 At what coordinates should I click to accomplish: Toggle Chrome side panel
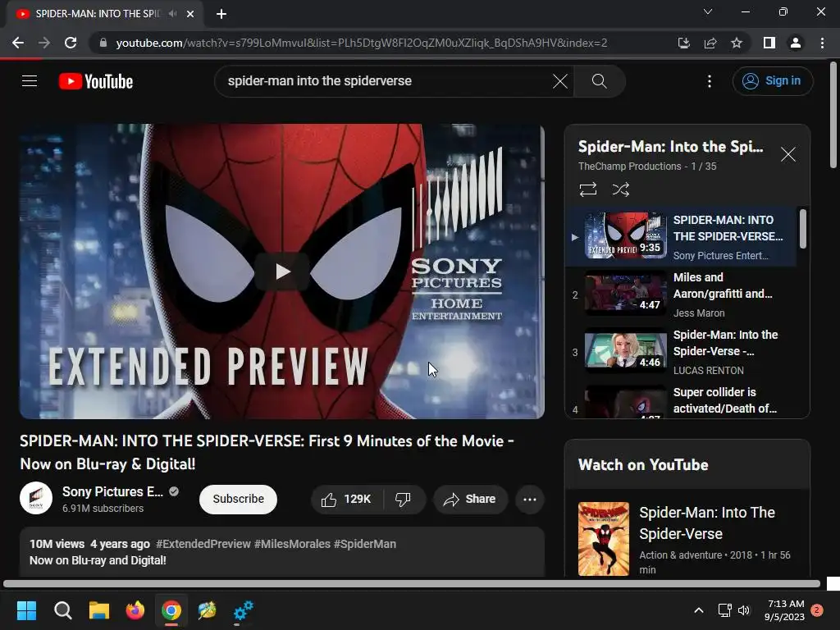pyautogui.click(x=769, y=43)
